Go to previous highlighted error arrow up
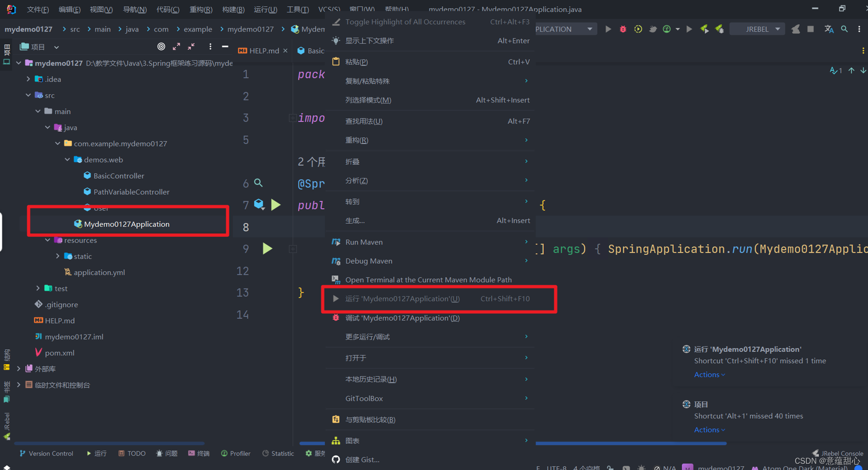 pos(851,70)
